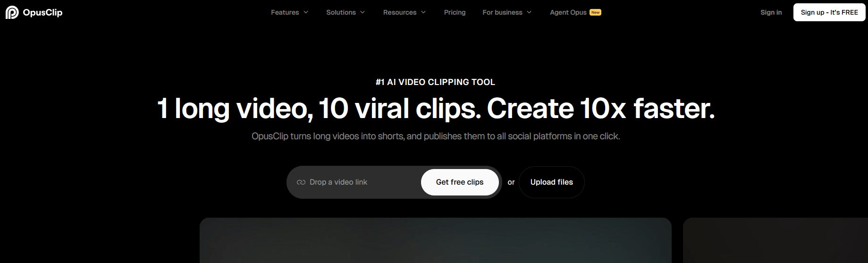The width and height of the screenshot is (868, 263).
Task: Expand the Features dropdown chevron
Action: pos(306,12)
